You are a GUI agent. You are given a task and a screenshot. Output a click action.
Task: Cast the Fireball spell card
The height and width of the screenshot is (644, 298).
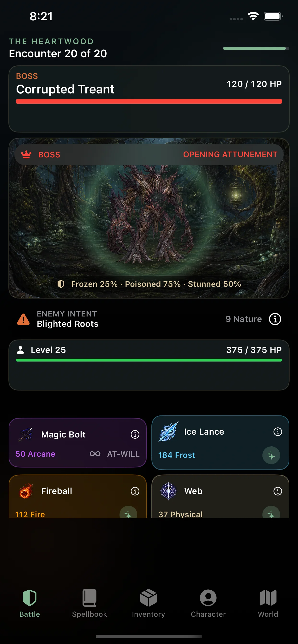click(x=78, y=496)
